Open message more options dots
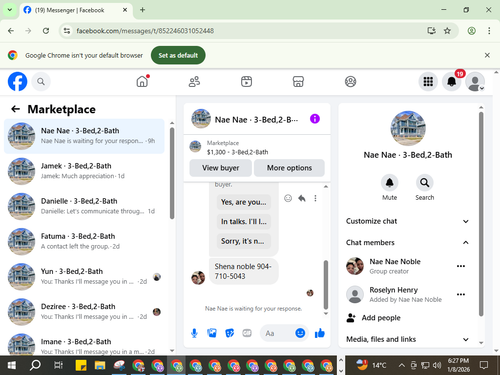The image size is (500, 375). [x=315, y=198]
